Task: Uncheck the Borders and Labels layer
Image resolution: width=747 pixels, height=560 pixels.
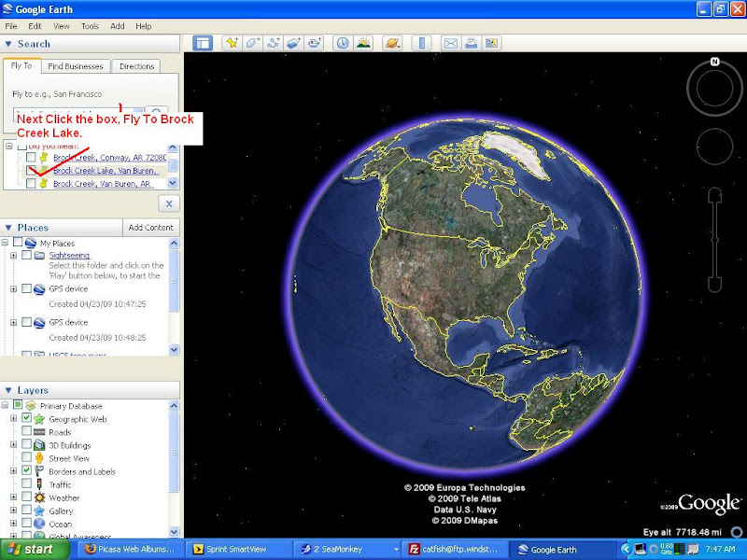Action: click(x=27, y=472)
